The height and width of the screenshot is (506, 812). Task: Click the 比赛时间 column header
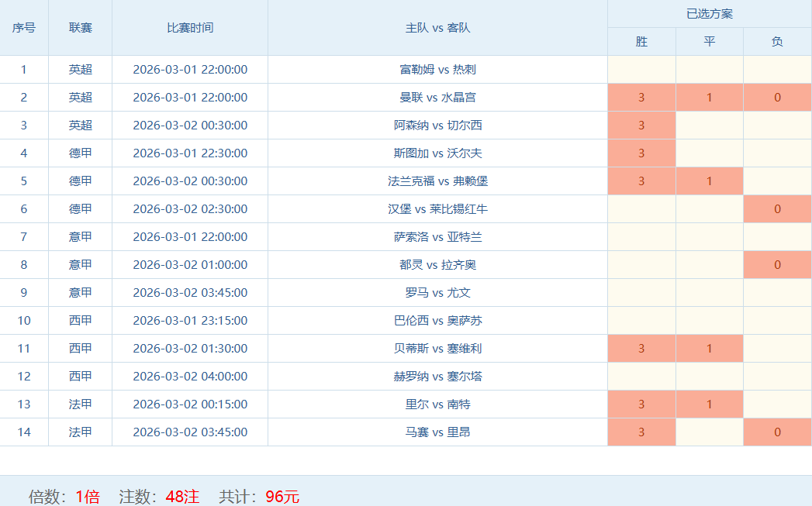190,28
